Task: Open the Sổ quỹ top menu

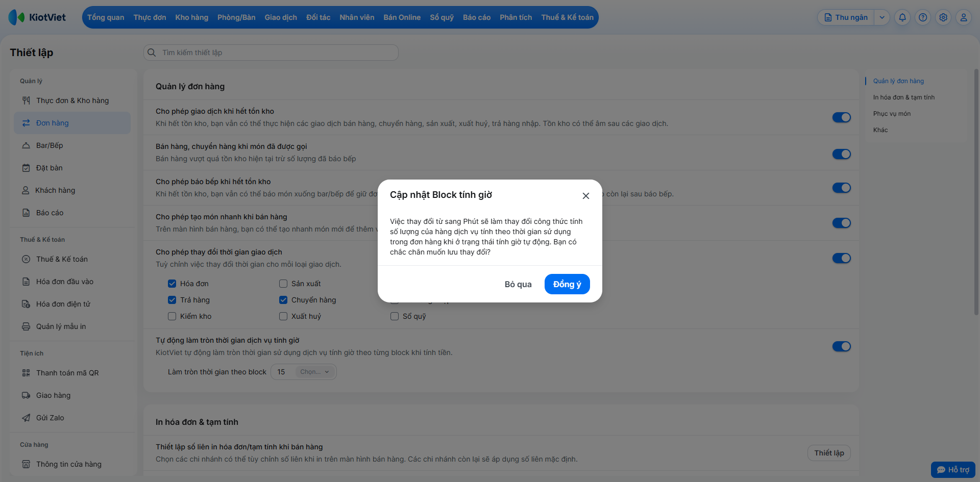Action: [442, 17]
